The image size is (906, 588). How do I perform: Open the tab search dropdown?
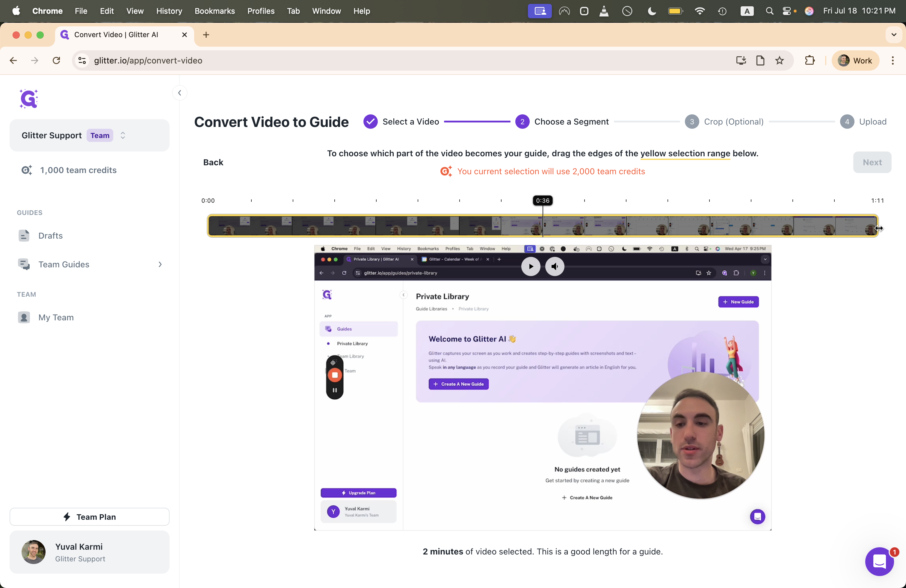pyautogui.click(x=894, y=35)
